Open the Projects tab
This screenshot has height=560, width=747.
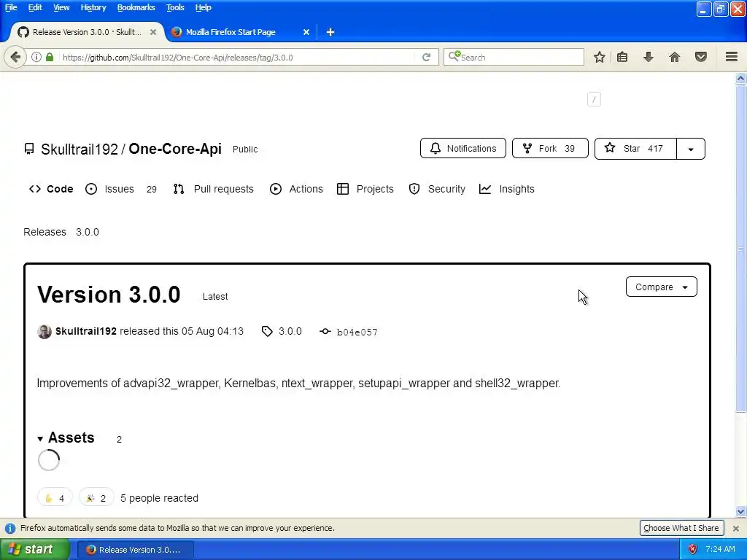[365, 189]
